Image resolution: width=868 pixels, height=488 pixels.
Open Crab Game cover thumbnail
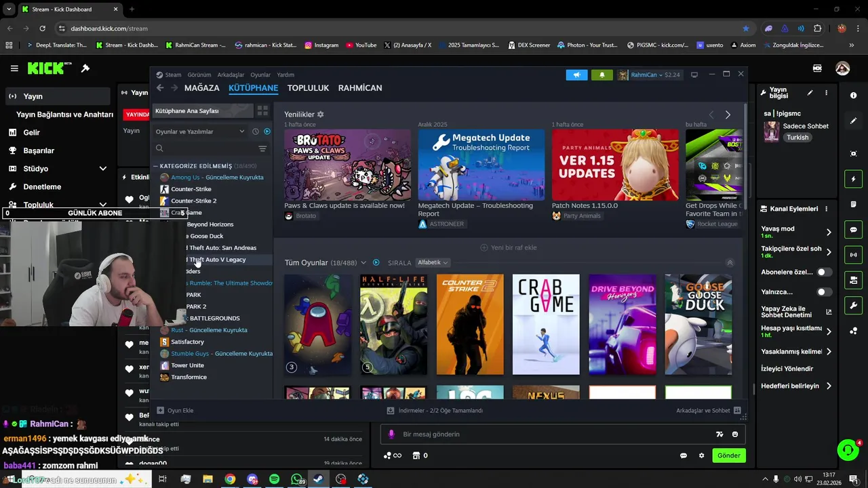click(x=546, y=324)
